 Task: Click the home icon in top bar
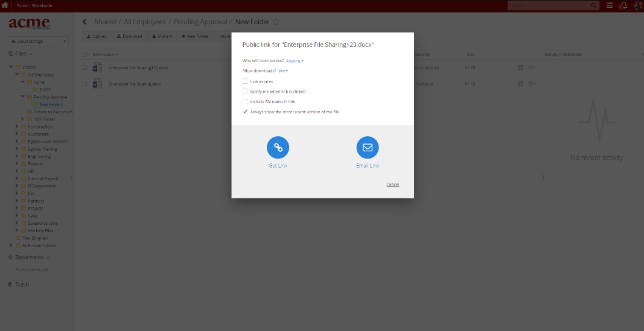pyautogui.click(x=5, y=5)
